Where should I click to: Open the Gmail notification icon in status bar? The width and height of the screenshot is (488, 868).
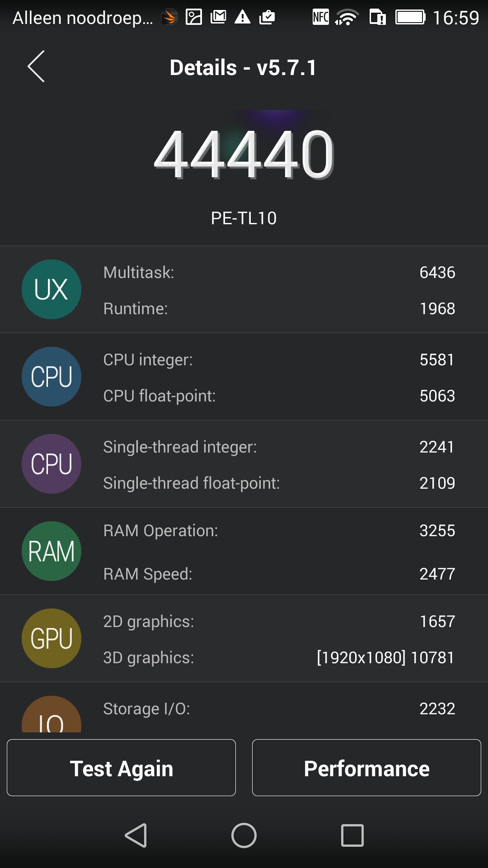click(218, 17)
